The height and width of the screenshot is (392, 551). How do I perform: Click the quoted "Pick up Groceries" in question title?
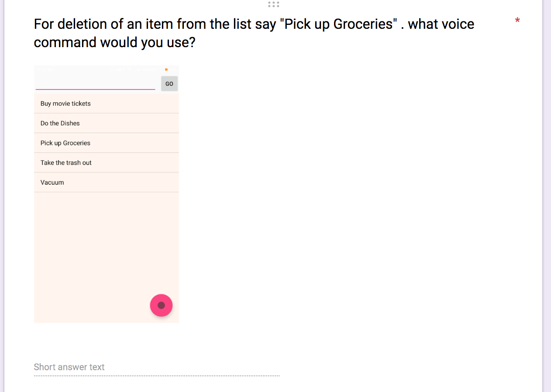click(x=338, y=24)
